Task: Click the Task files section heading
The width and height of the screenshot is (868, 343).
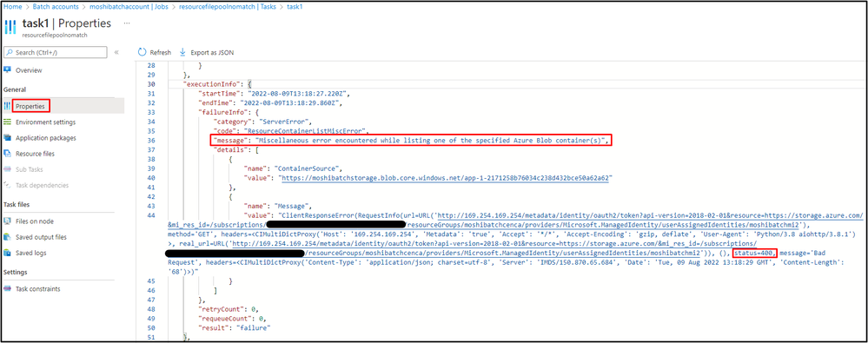Action: tap(17, 204)
